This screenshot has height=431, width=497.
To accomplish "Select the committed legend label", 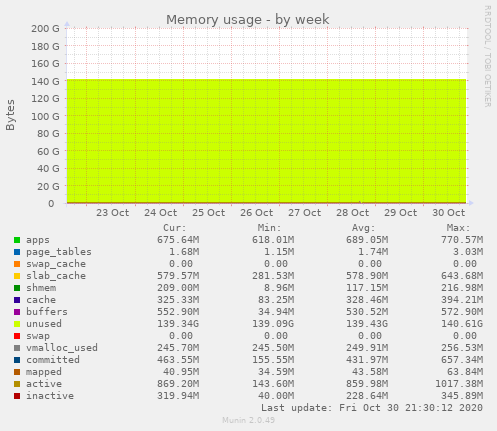I will pyautogui.click(x=53, y=360).
